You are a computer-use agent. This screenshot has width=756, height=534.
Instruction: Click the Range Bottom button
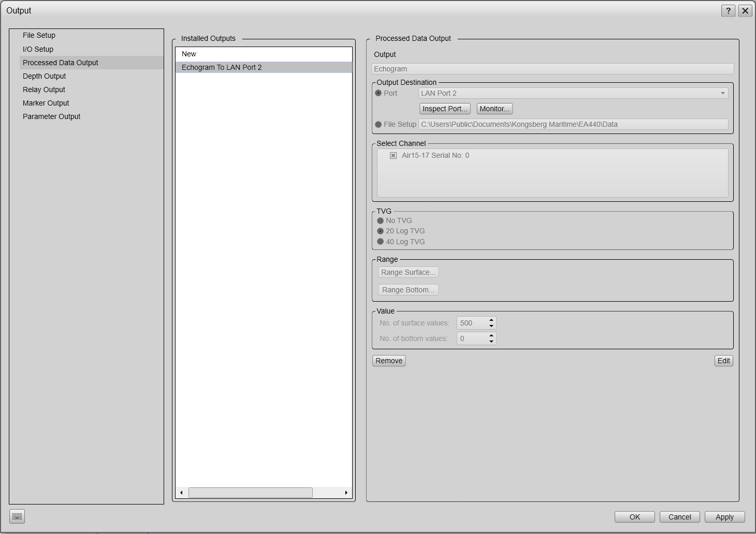click(409, 290)
